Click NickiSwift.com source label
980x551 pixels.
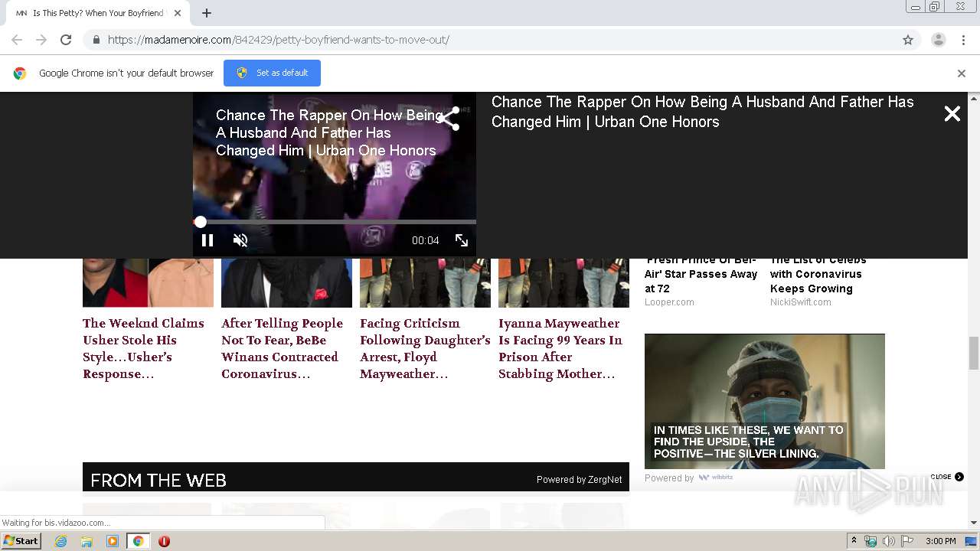tap(801, 302)
